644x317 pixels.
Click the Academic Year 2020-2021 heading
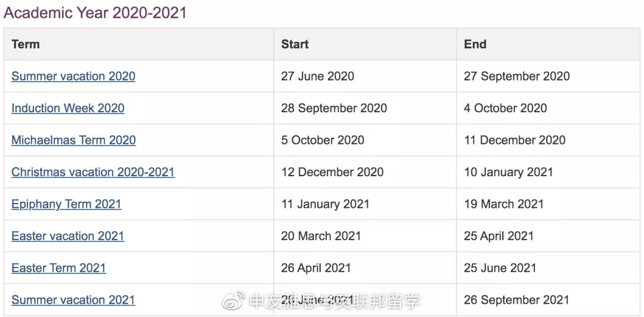95,13
